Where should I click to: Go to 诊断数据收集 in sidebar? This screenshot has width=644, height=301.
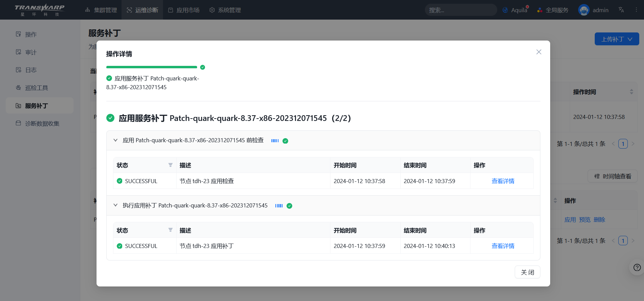tap(39, 124)
